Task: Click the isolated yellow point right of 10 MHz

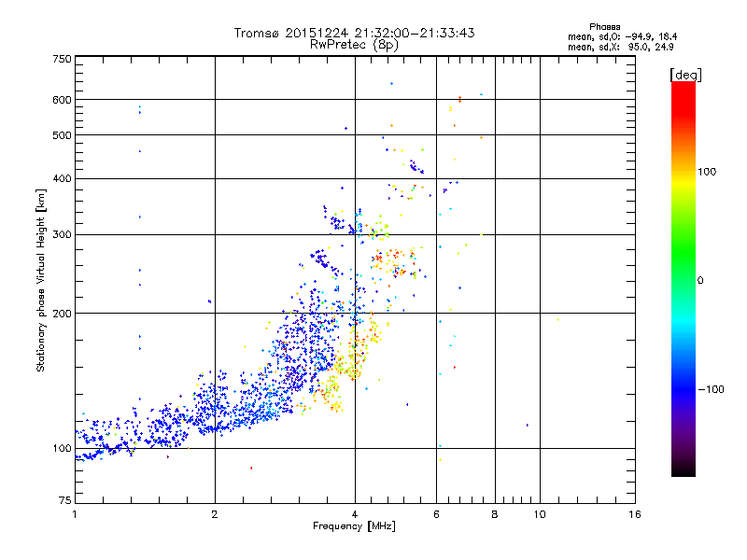Action: pyautogui.click(x=557, y=319)
